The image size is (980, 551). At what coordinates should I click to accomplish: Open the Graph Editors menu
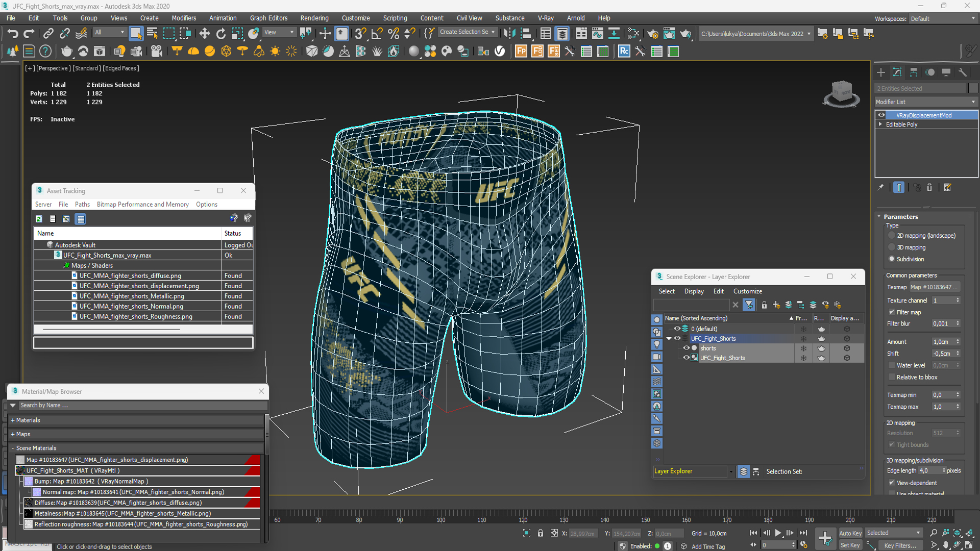coord(268,18)
